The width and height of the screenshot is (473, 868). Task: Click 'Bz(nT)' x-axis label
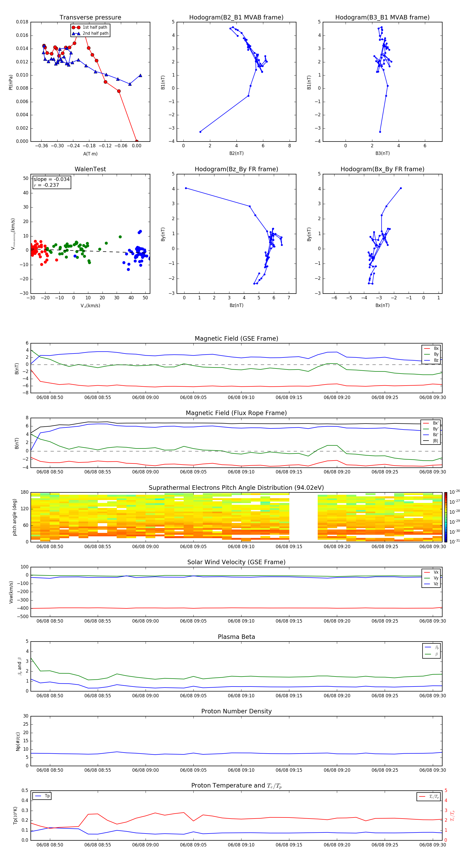[x=236, y=305]
